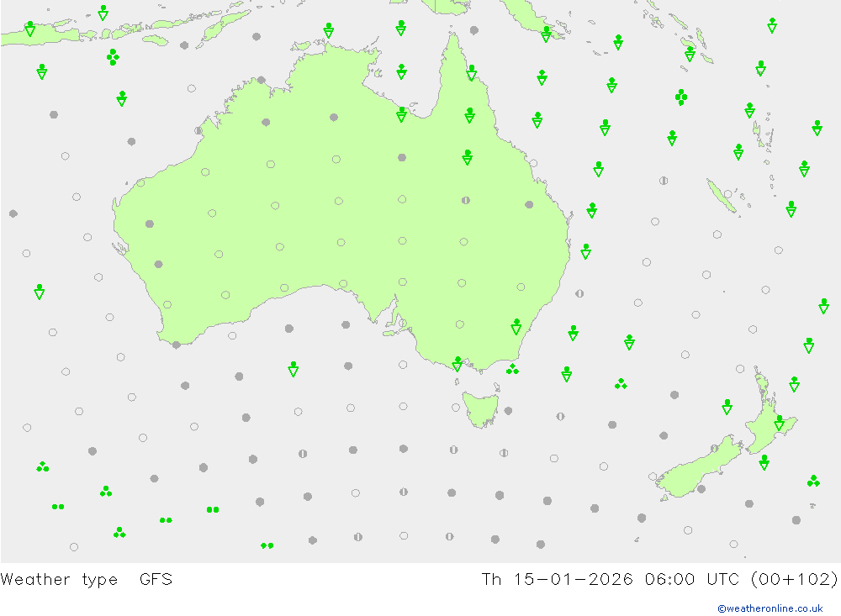Click the grey overcast dot in the Torres Strait
This screenshot has width=841, height=616.
[x=474, y=30]
